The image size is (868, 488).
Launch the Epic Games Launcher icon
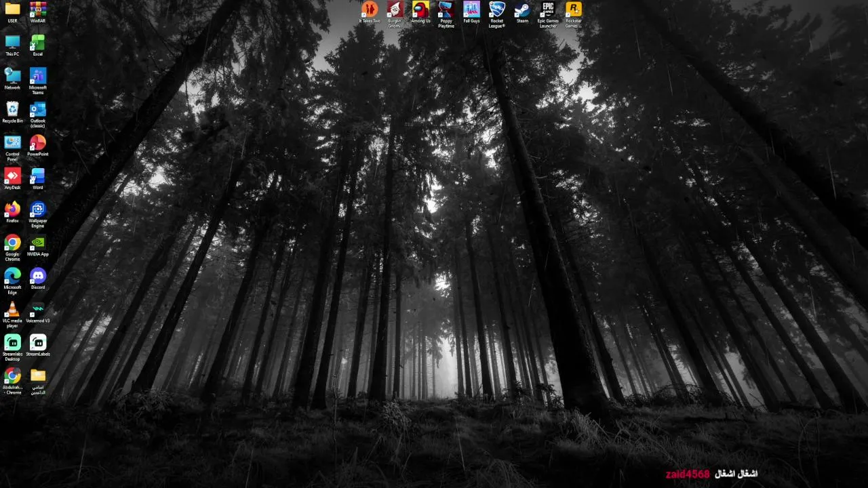coord(548,14)
